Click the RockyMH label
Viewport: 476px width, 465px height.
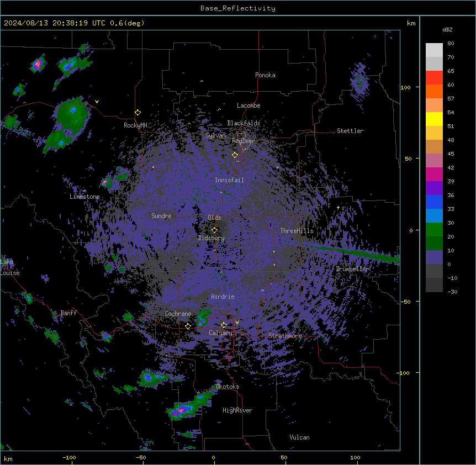pos(135,125)
